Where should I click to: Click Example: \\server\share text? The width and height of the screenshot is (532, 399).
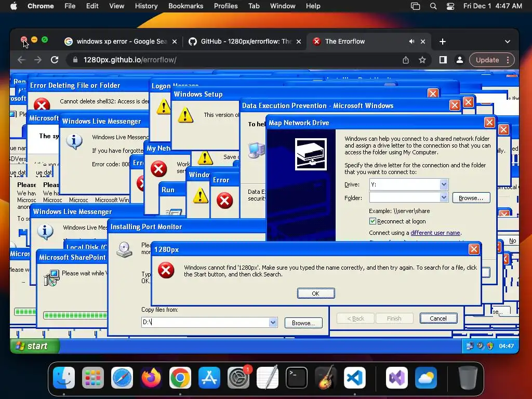coord(400,211)
